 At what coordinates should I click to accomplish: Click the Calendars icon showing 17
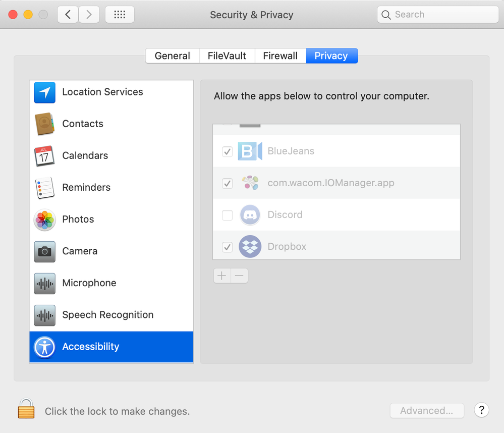[x=45, y=156]
